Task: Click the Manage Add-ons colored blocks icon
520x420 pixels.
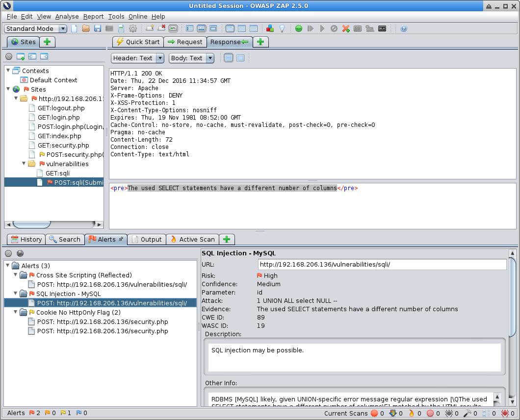Action: pyautogui.click(x=270, y=28)
